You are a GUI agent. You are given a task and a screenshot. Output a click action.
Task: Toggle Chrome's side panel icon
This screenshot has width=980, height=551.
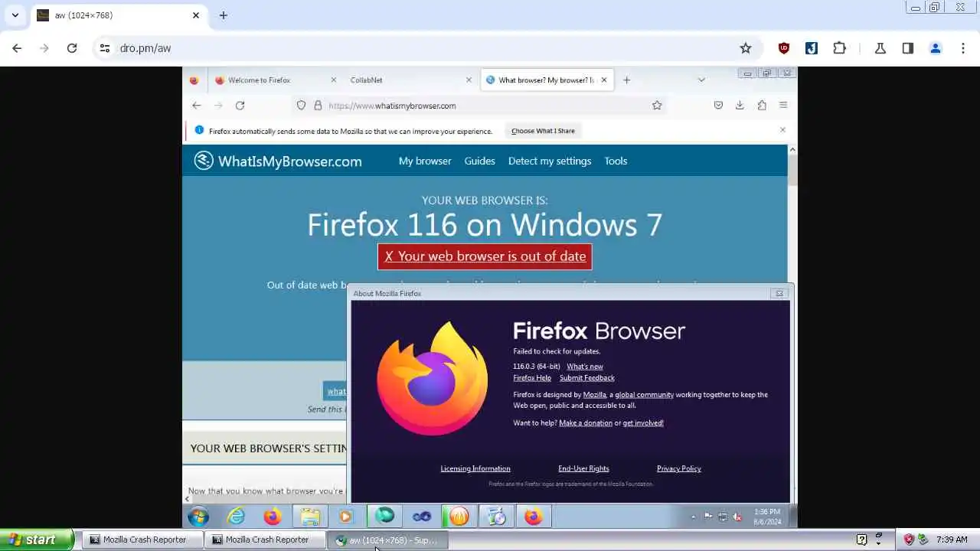[908, 48]
